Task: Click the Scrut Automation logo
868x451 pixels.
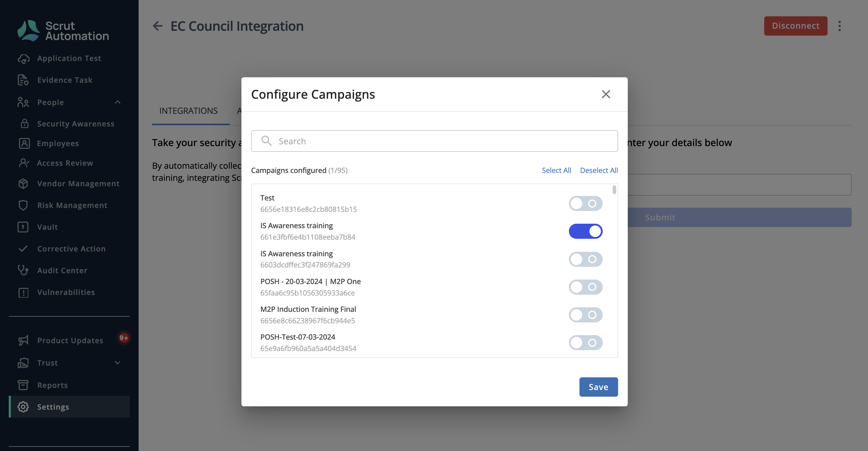Action: click(63, 31)
